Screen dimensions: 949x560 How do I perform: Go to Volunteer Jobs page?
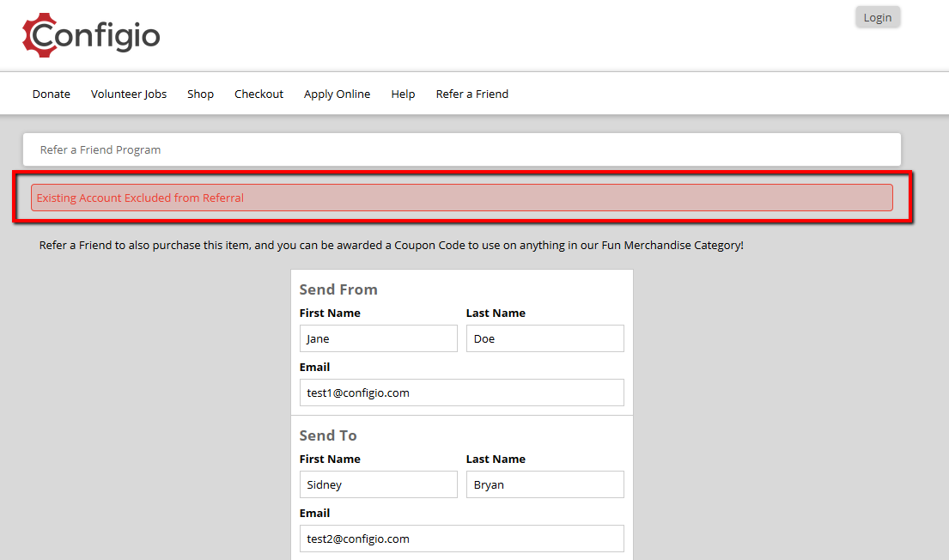point(129,94)
